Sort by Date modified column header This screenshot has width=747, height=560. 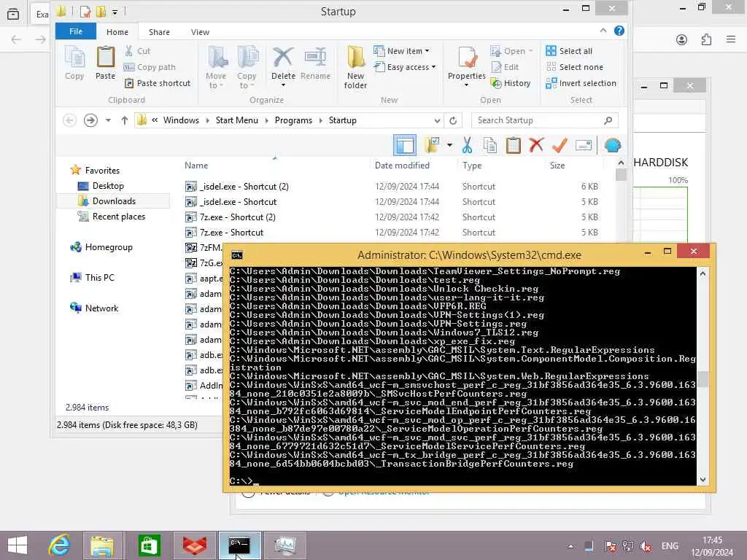coord(402,166)
